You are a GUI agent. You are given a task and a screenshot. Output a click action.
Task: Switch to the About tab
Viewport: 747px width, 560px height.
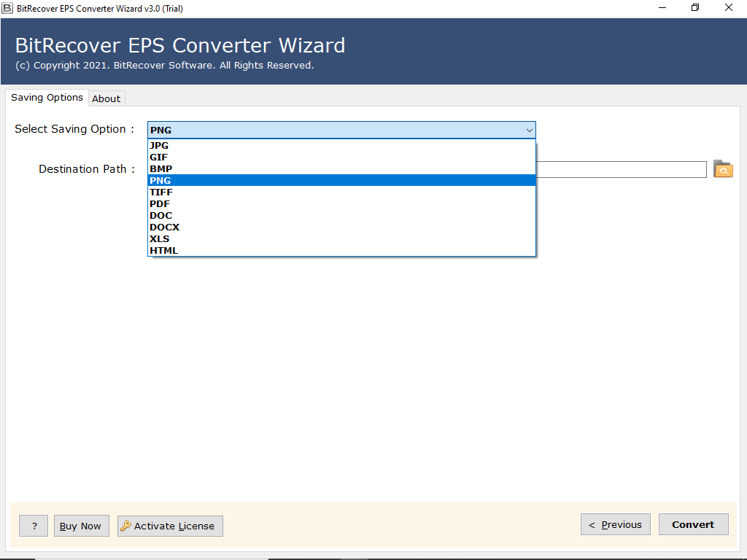tap(107, 98)
